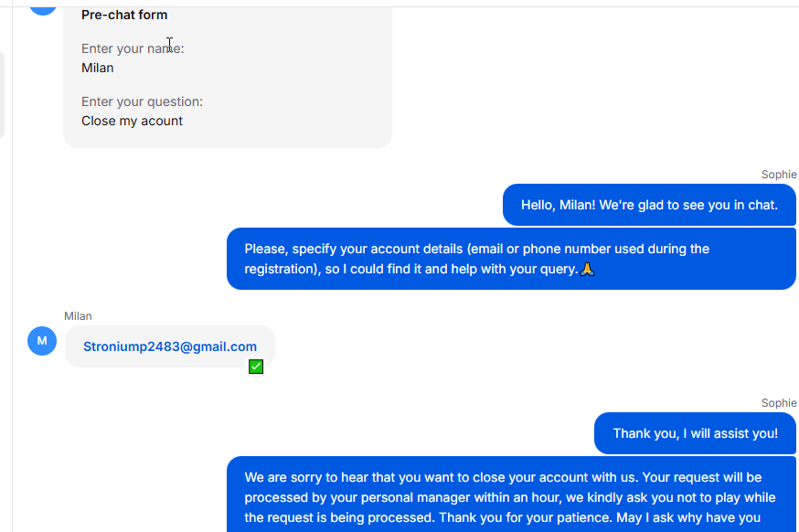
Task: Click the blue avatar above Pre-chat form
Action: [x=42, y=5]
